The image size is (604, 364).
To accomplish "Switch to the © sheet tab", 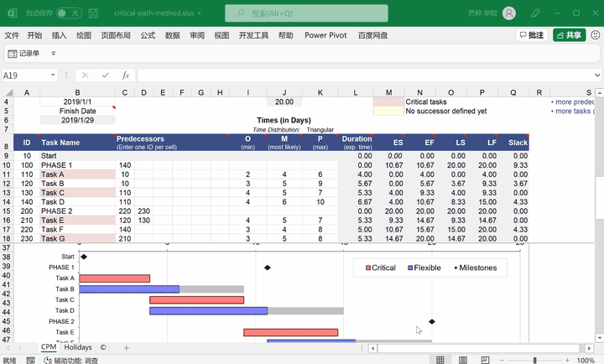I will pyautogui.click(x=103, y=347).
